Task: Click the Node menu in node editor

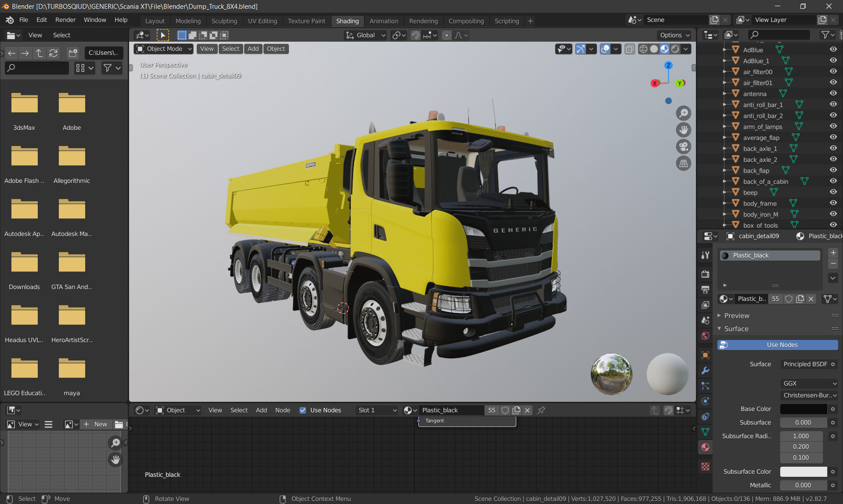Action: 283,410
